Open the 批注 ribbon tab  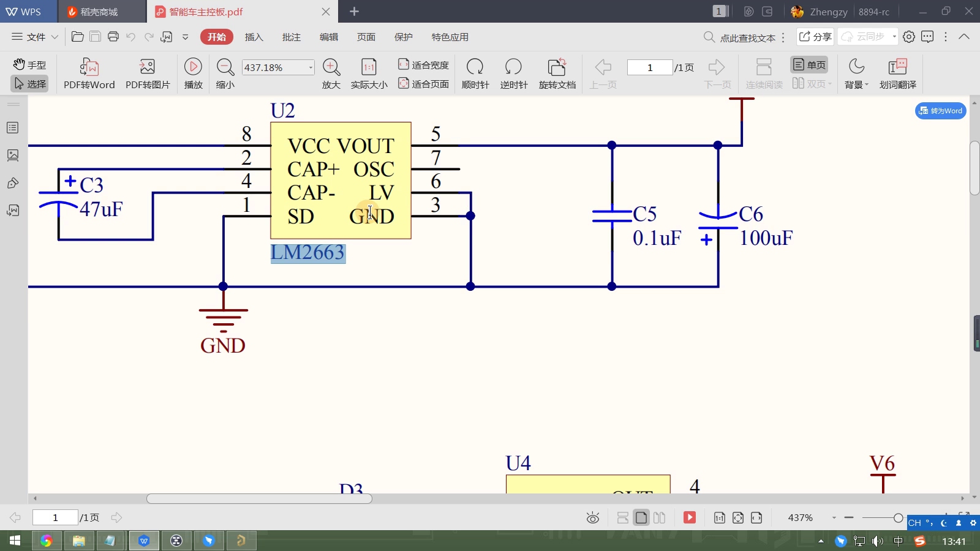click(x=291, y=37)
